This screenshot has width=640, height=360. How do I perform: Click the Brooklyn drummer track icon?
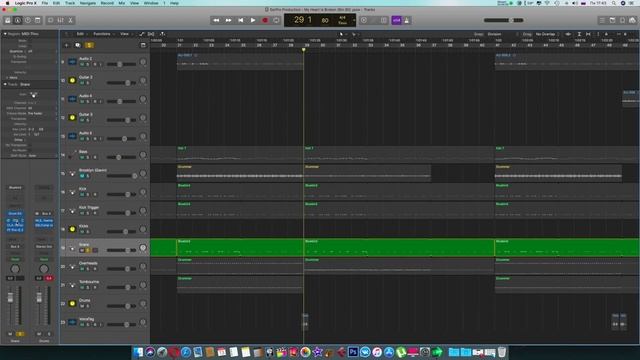(x=72, y=173)
